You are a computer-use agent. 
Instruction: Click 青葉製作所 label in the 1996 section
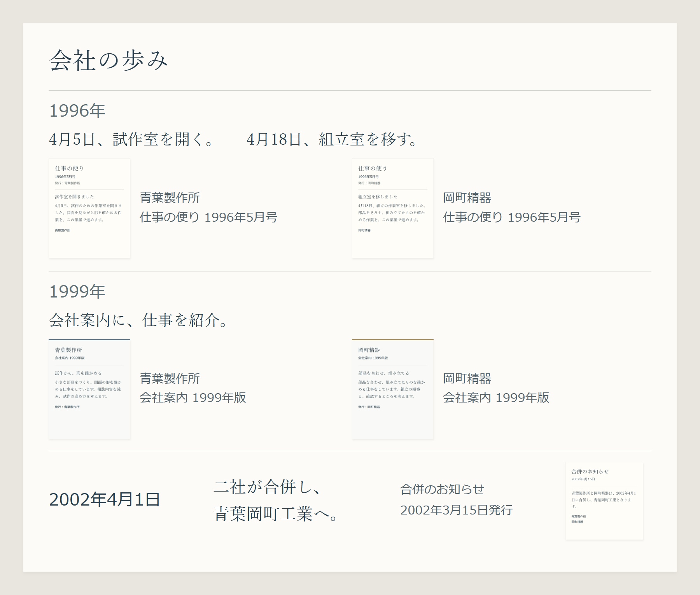coord(170,198)
